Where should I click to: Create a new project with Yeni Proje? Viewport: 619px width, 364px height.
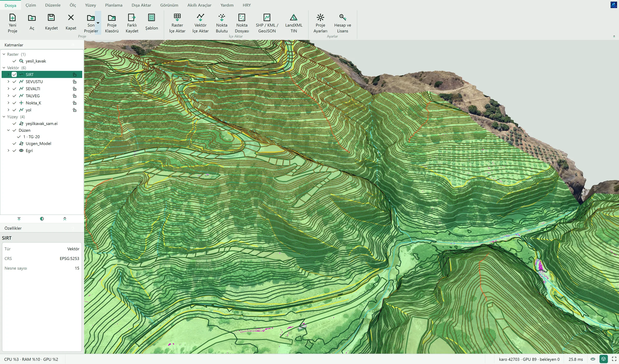[x=12, y=23]
